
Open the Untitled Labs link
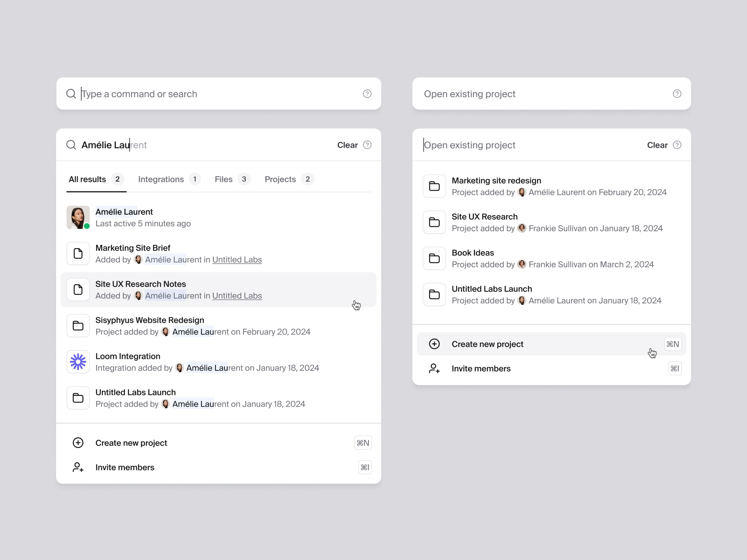click(237, 259)
